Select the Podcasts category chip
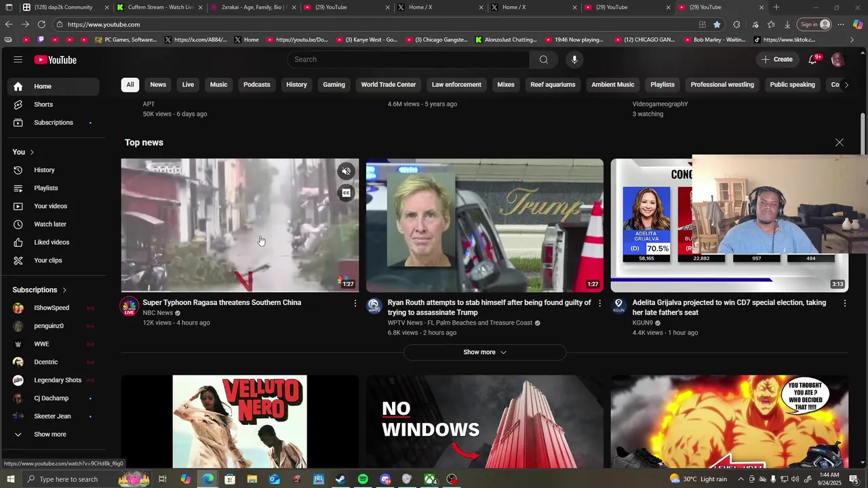868x488 pixels. (x=257, y=85)
